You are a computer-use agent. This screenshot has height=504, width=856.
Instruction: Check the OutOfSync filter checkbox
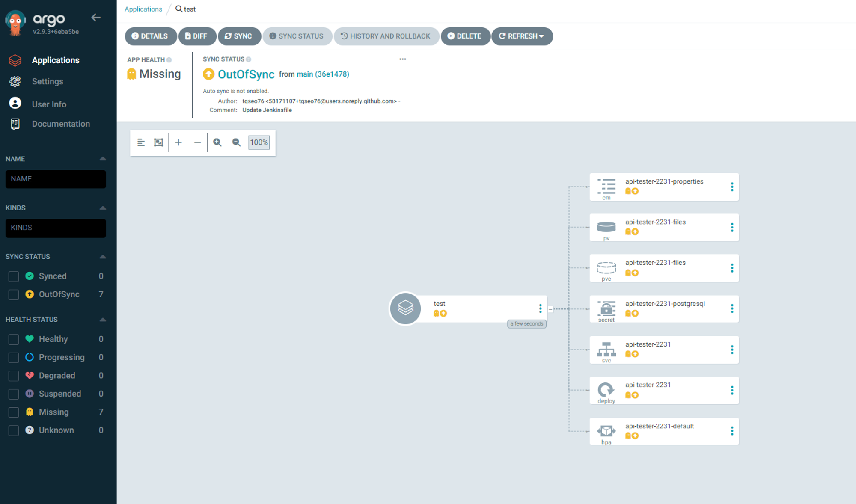coord(14,295)
